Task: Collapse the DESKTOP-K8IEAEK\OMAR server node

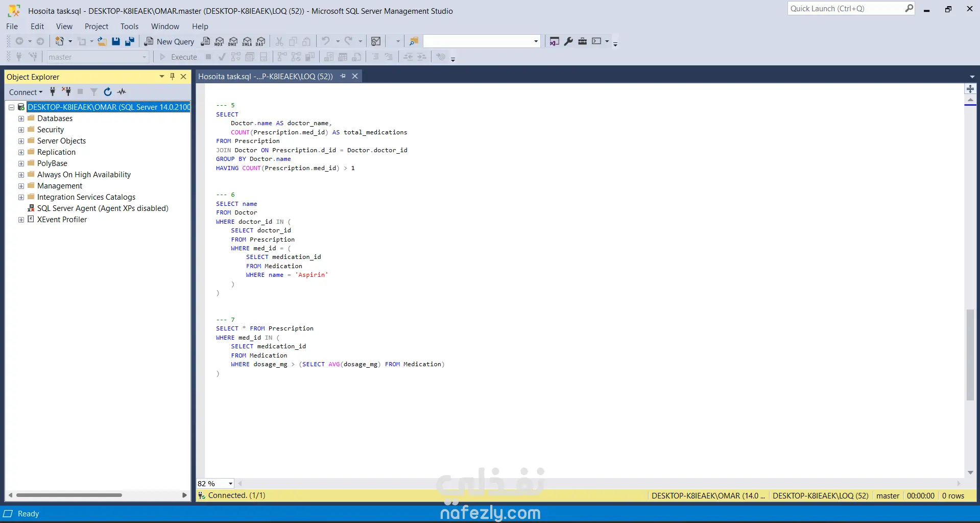Action: coord(11,107)
